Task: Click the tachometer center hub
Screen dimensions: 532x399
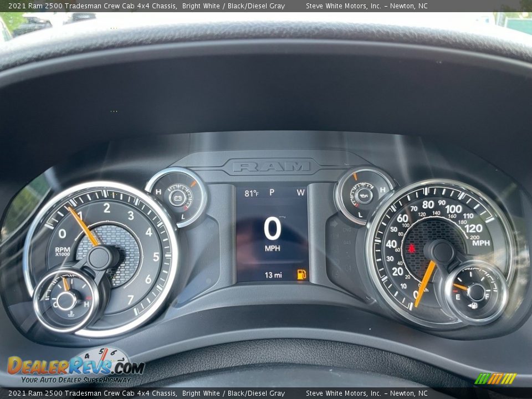Action: pyautogui.click(x=99, y=258)
